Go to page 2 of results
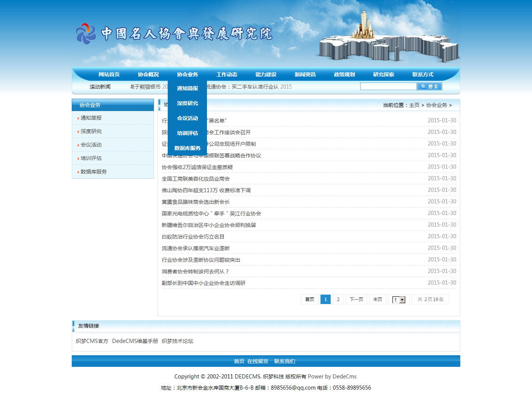The width and height of the screenshot is (532, 393). click(338, 300)
